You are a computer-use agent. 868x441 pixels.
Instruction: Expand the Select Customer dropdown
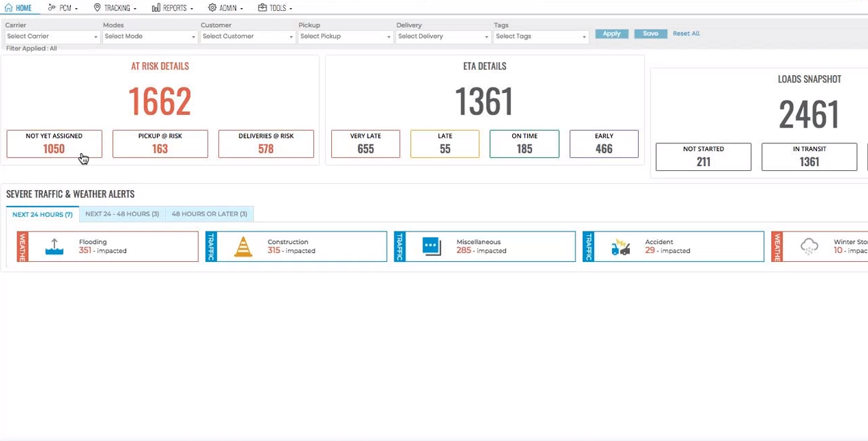[248, 37]
